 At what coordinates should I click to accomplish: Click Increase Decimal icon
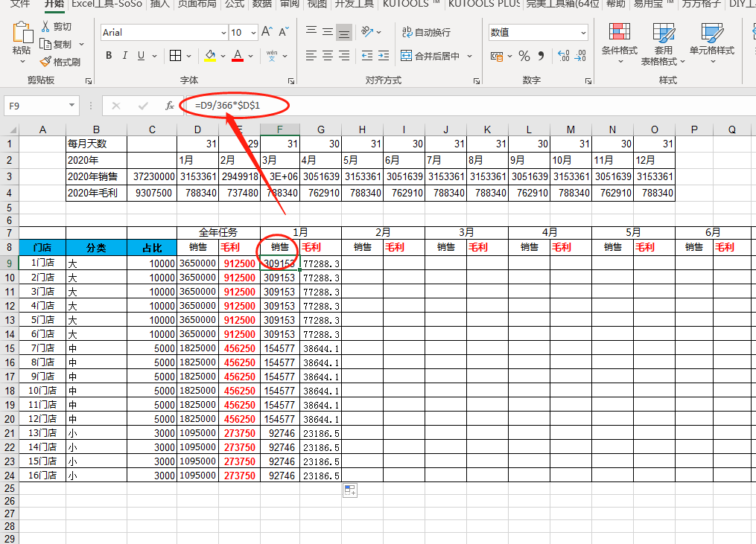563,57
